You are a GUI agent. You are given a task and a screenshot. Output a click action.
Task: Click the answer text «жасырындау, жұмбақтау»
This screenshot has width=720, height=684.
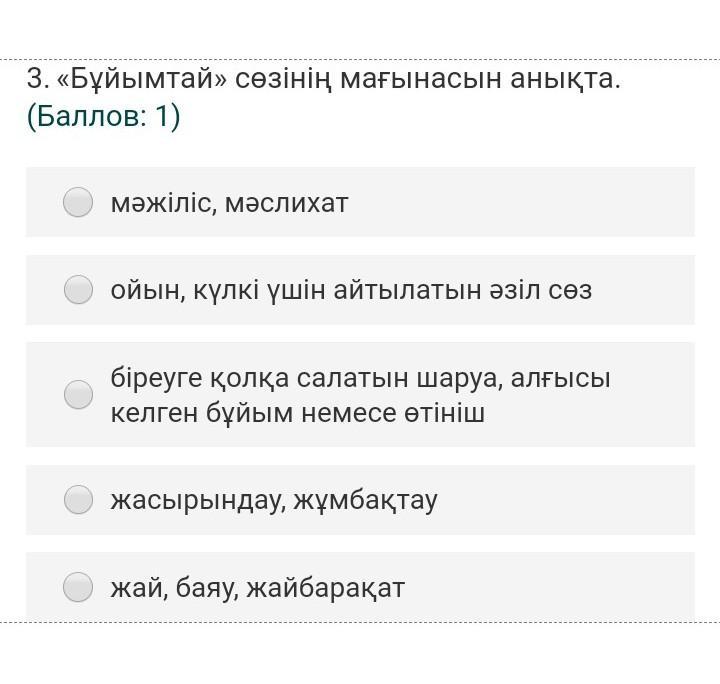click(x=273, y=500)
